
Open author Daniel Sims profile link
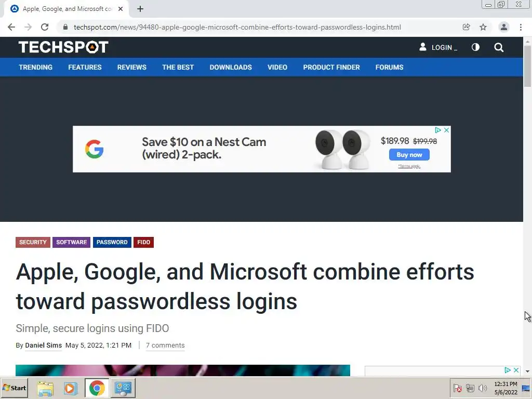pos(44,345)
